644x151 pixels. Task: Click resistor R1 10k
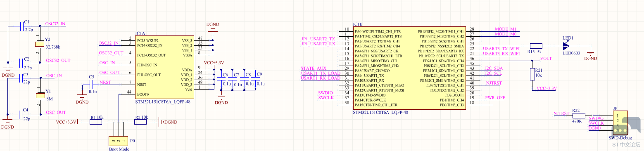coord(96,122)
